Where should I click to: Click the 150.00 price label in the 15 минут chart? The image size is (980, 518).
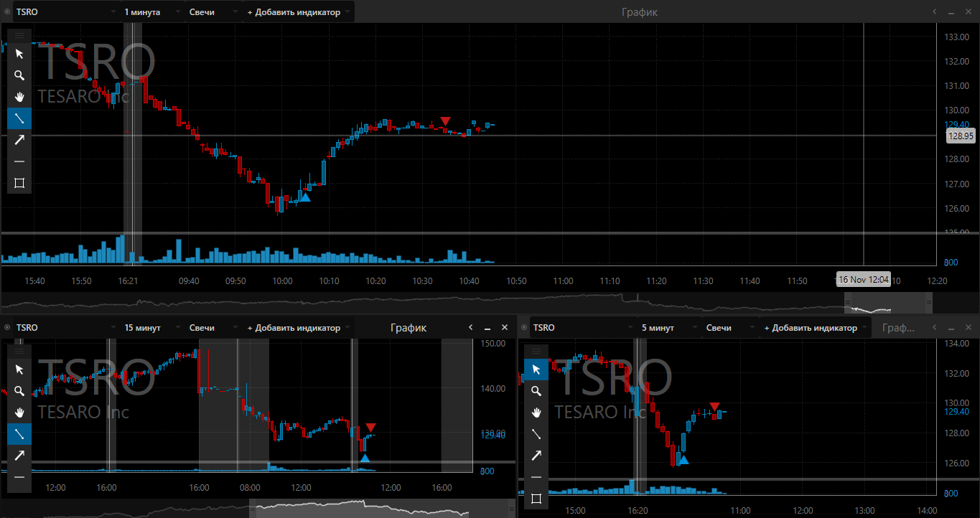(x=493, y=344)
